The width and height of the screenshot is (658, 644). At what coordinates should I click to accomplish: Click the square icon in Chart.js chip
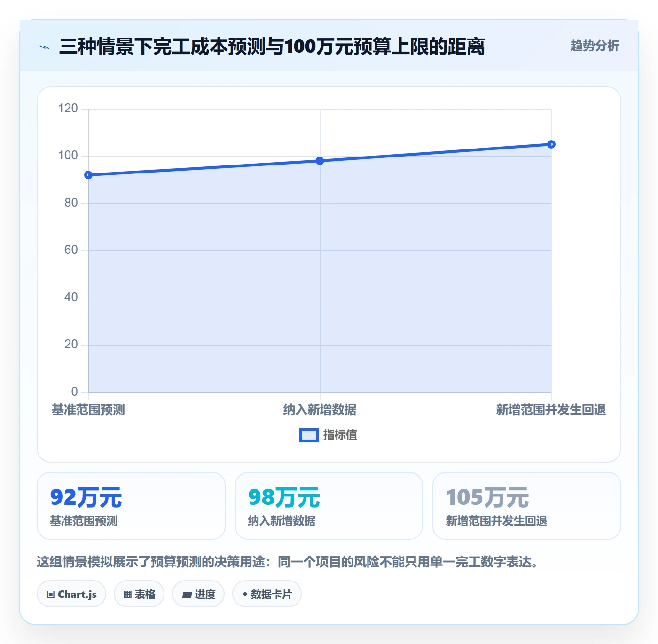[51, 595]
